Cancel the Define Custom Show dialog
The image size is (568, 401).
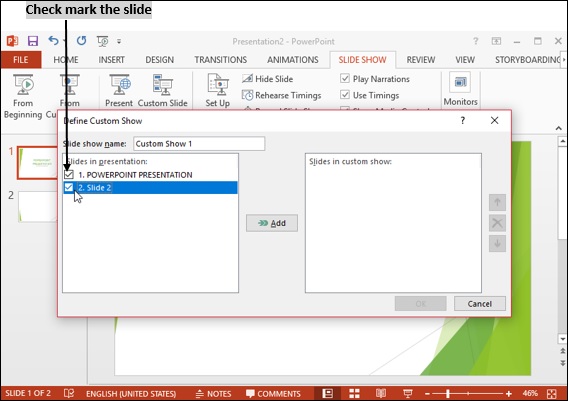(x=480, y=304)
